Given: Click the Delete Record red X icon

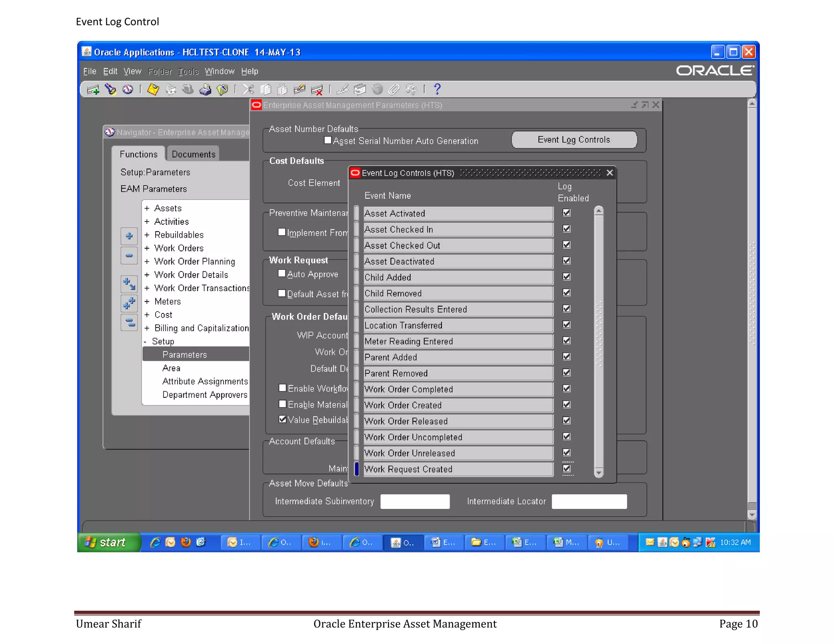Looking at the screenshot, I should pyautogui.click(x=317, y=89).
